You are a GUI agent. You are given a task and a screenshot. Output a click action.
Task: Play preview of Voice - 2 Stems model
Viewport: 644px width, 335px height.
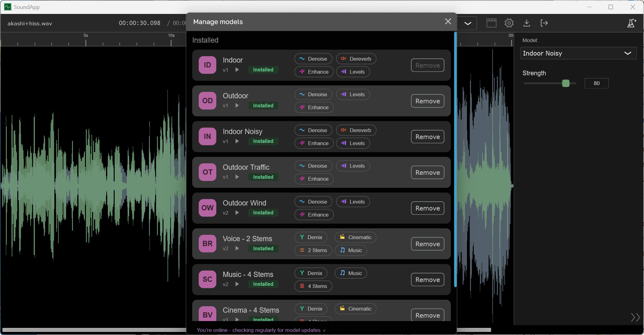coord(237,248)
